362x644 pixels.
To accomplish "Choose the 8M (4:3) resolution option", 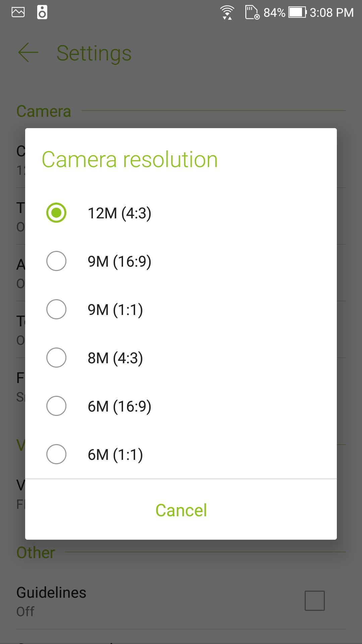I will (x=115, y=358).
